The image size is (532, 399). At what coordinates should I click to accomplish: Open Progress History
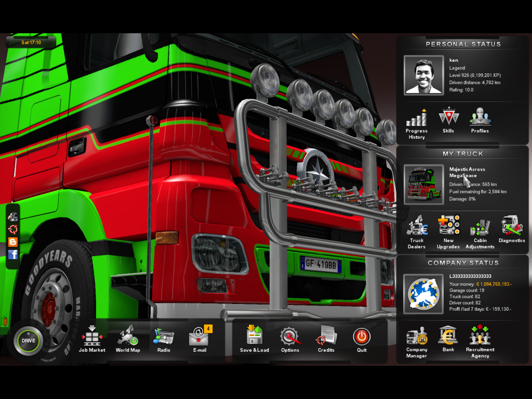click(x=417, y=124)
